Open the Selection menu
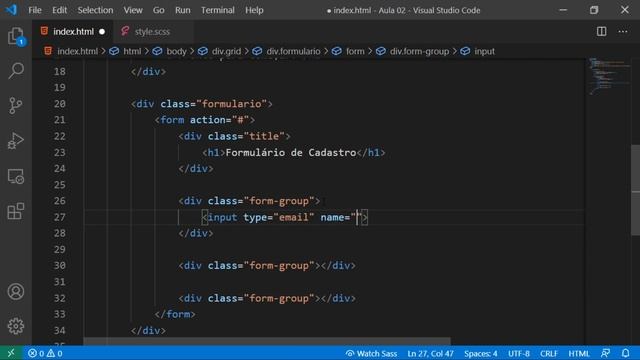Screen dimensions: 640x360 [95, 10]
